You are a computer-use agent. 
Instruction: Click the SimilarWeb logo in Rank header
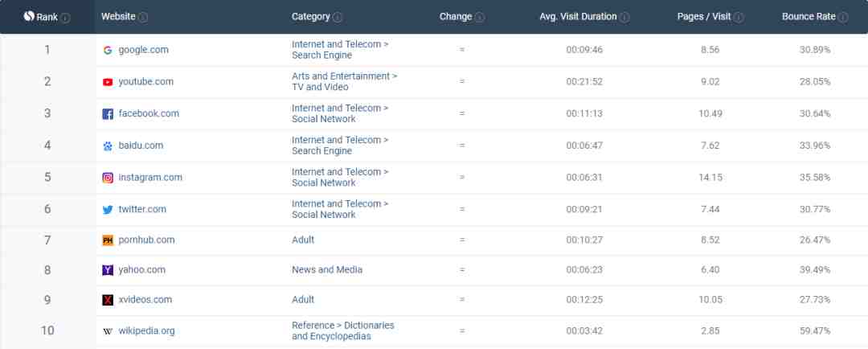(x=30, y=16)
